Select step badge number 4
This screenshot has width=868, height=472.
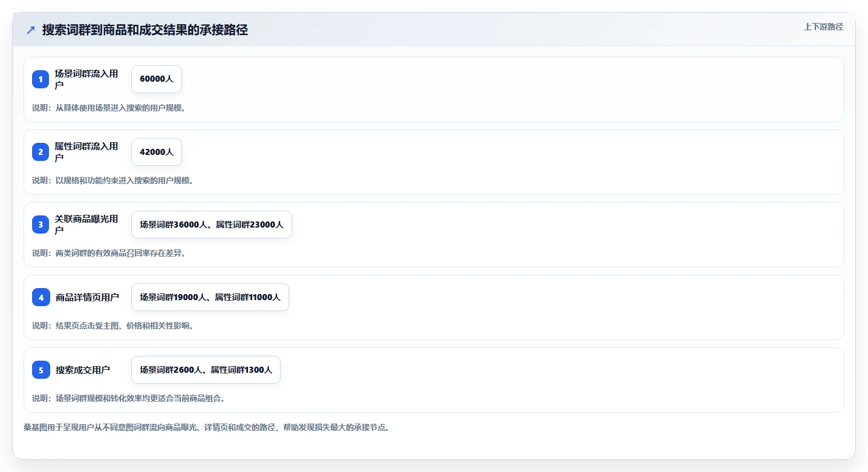[41, 297]
